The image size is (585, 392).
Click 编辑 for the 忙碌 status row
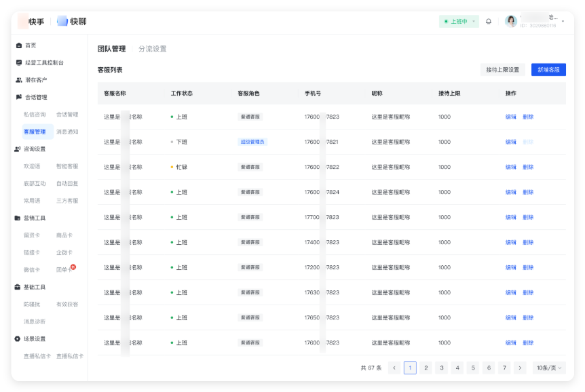click(x=510, y=167)
